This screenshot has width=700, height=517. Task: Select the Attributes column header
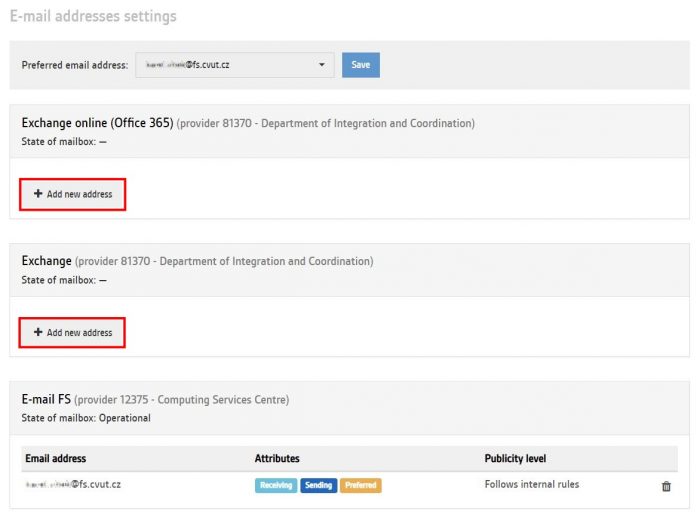[x=277, y=459]
